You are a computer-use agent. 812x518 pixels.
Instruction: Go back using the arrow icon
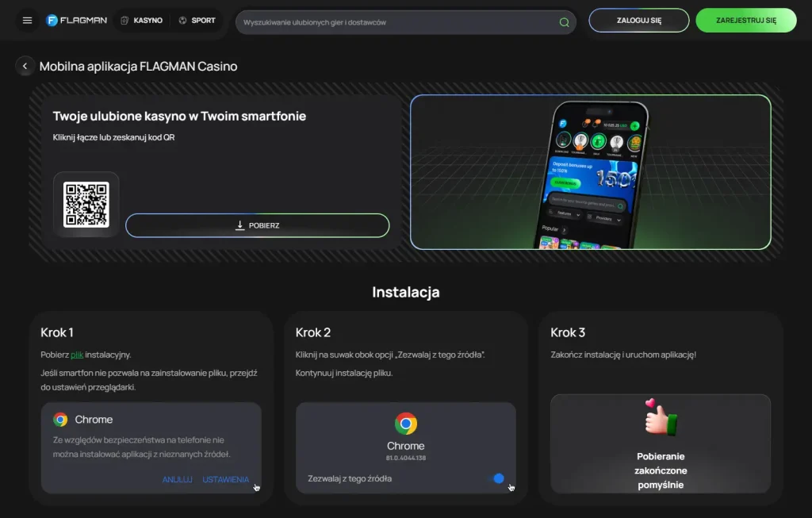pyautogui.click(x=25, y=67)
